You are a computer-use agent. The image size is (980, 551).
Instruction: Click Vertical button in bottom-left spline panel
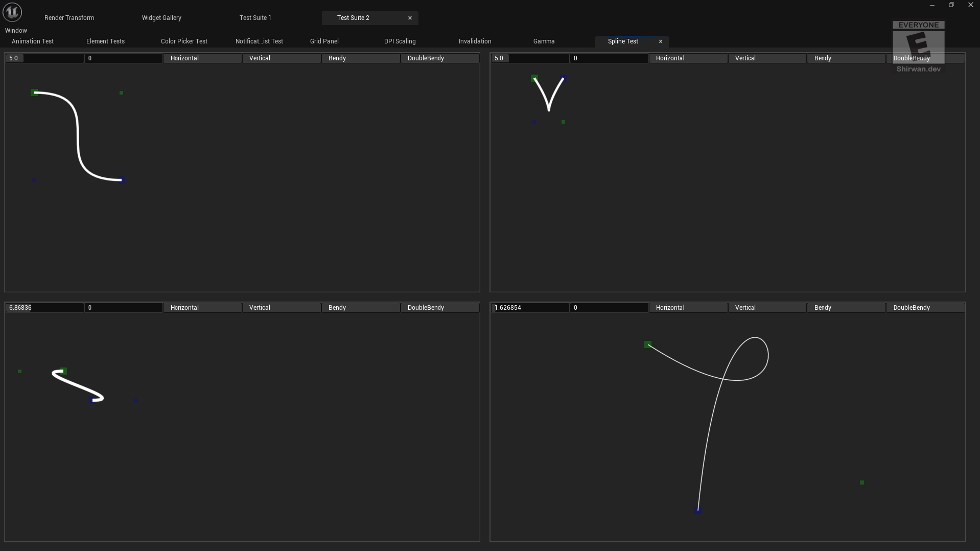click(x=282, y=308)
